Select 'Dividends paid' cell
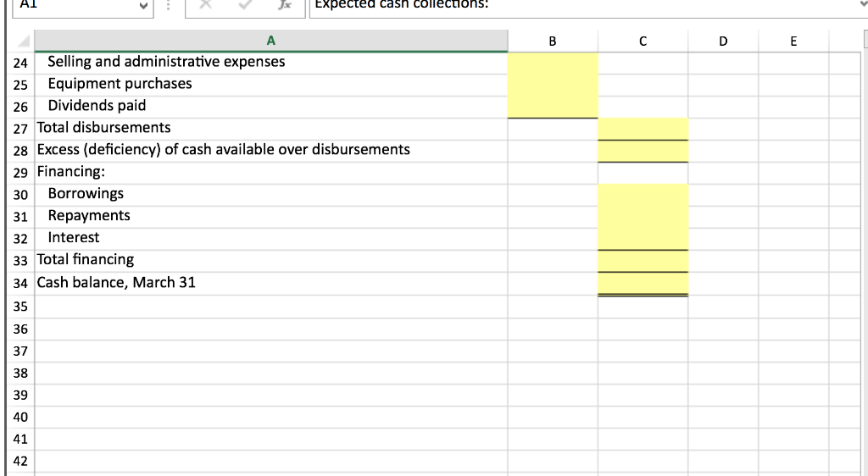868x476 pixels. point(270,107)
